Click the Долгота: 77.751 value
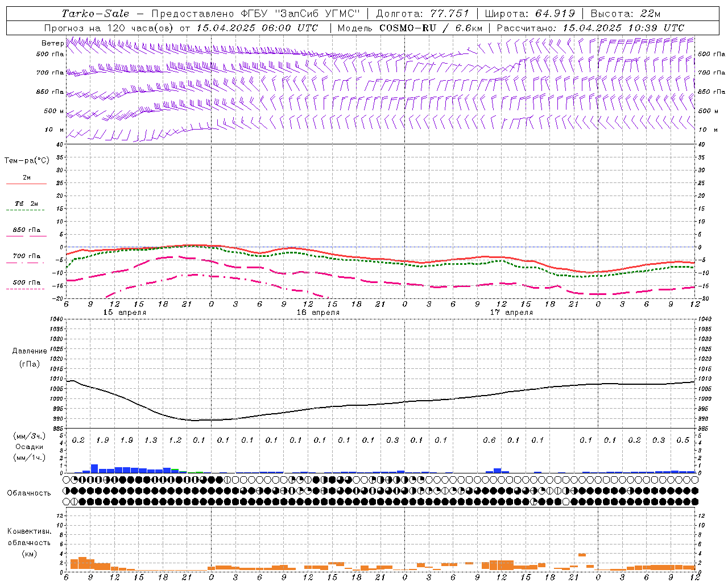 (x=423, y=14)
